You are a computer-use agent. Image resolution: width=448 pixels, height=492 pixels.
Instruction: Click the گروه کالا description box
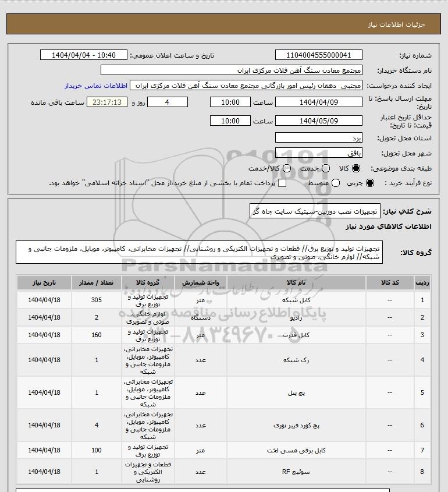pyautogui.click(x=199, y=253)
